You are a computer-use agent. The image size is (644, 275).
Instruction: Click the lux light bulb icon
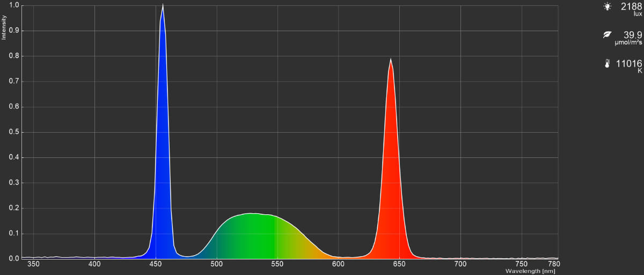point(607,6)
